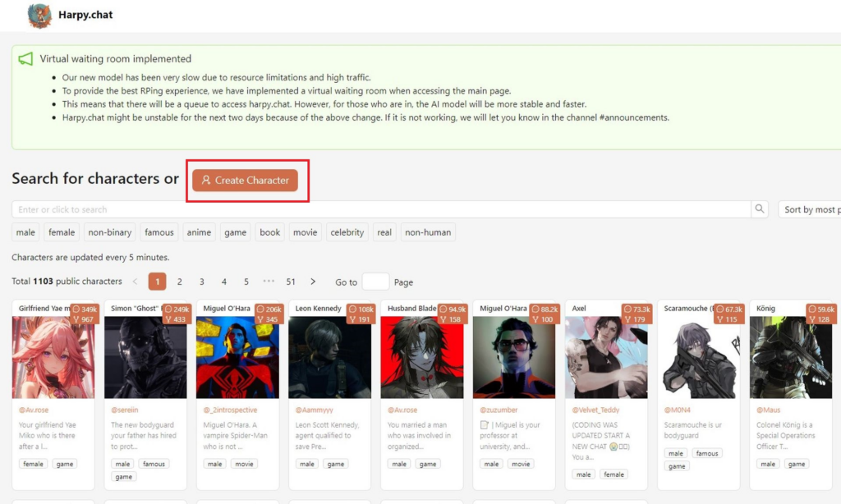This screenshot has height=504, width=841.
Task: Focus the character search field
Action: click(x=381, y=209)
